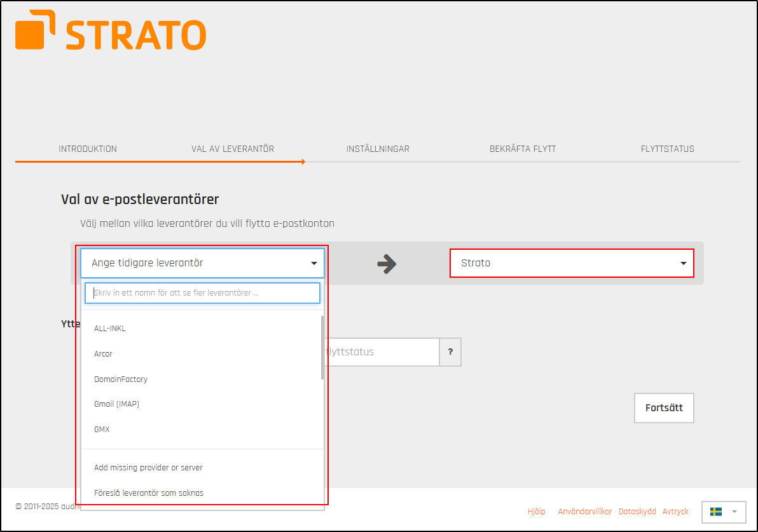
Task: Click the arrow between the providers
Action: [x=387, y=264]
